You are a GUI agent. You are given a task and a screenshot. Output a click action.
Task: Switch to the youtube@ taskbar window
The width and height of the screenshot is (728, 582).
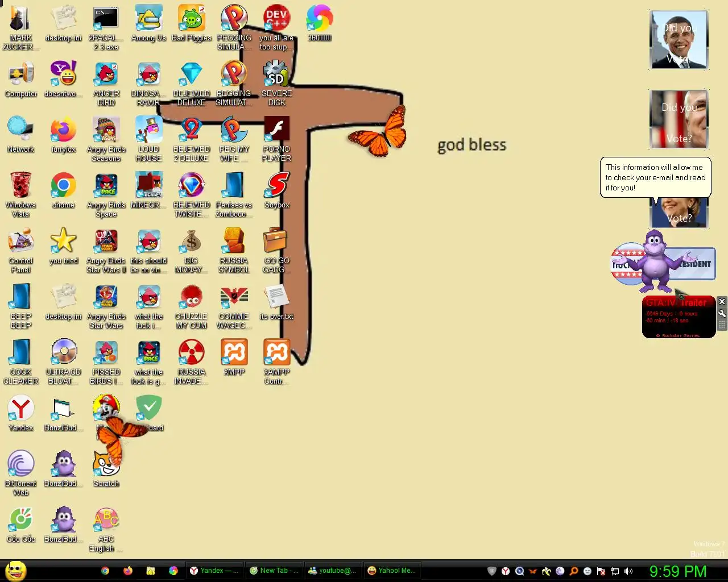pyautogui.click(x=333, y=571)
